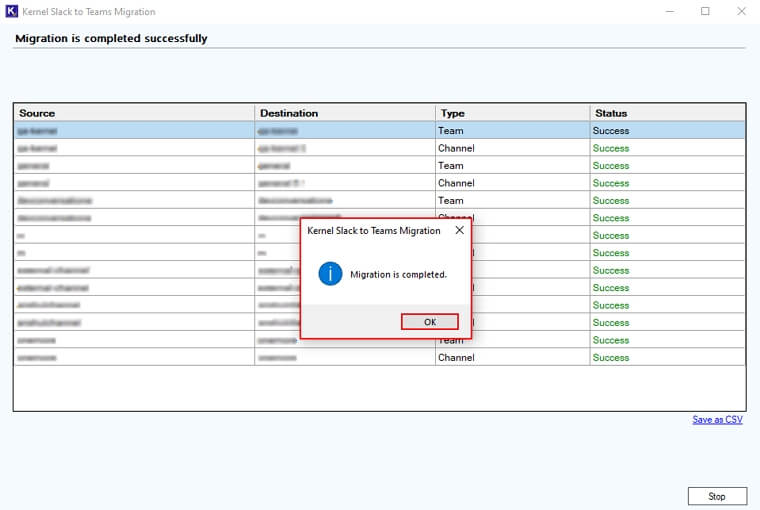The image size is (760, 510).
Task: Close the Kernel Slack to Teams Migration popup
Action: click(459, 230)
